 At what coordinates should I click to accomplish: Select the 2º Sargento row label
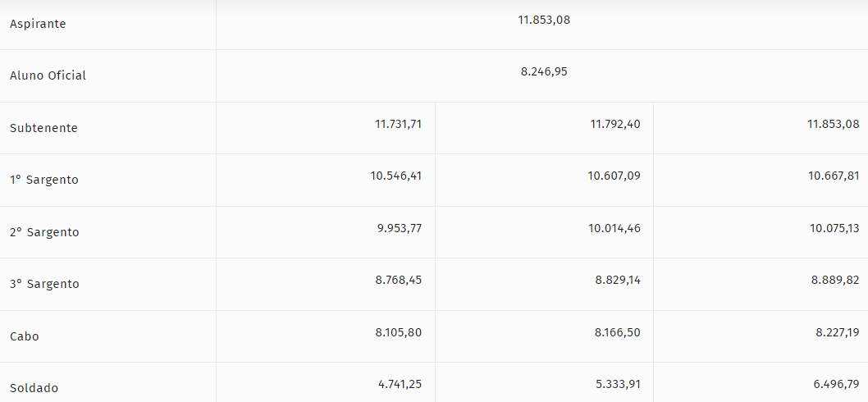44,232
